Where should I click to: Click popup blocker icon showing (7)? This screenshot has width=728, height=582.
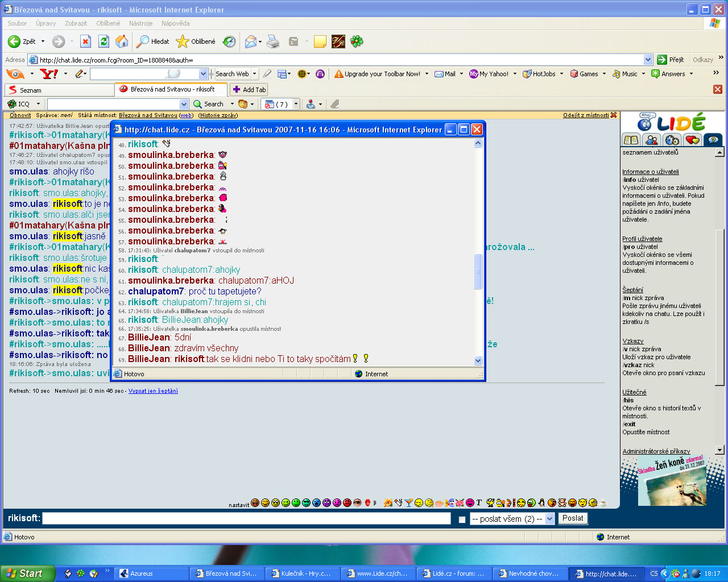point(276,104)
